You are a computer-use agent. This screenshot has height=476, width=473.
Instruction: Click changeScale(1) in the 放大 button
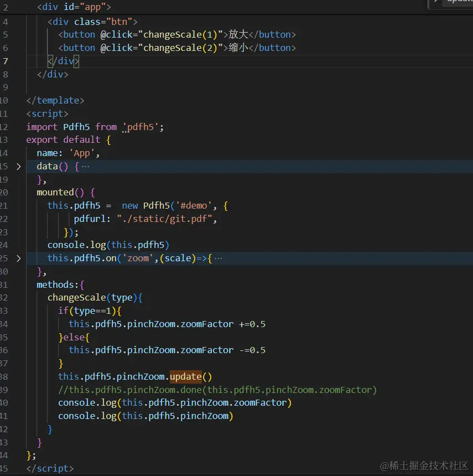click(x=180, y=35)
